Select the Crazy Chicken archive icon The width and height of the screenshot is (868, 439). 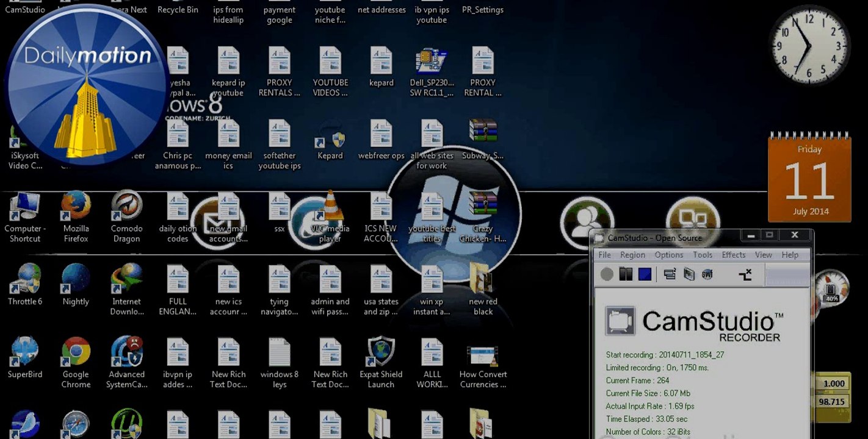click(x=483, y=218)
